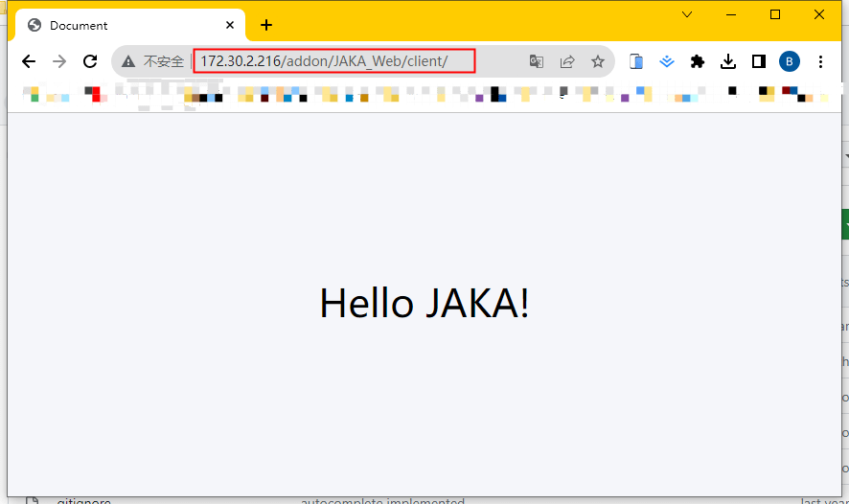Expand the tab search chevron
Screen dimensions: 849x504
[687, 14]
